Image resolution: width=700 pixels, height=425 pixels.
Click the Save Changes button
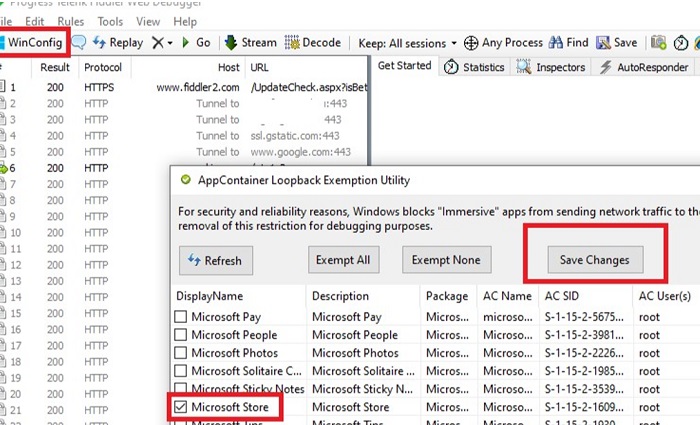tap(594, 260)
